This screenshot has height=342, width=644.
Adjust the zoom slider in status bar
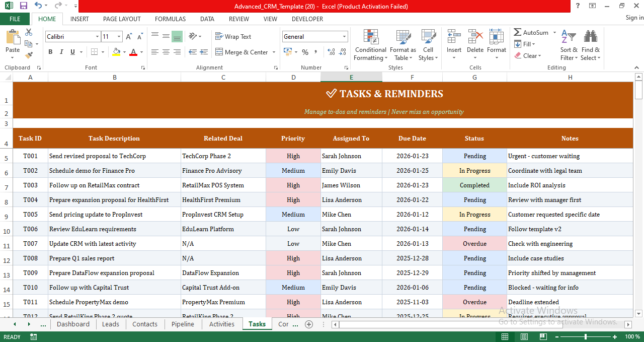[585, 336]
